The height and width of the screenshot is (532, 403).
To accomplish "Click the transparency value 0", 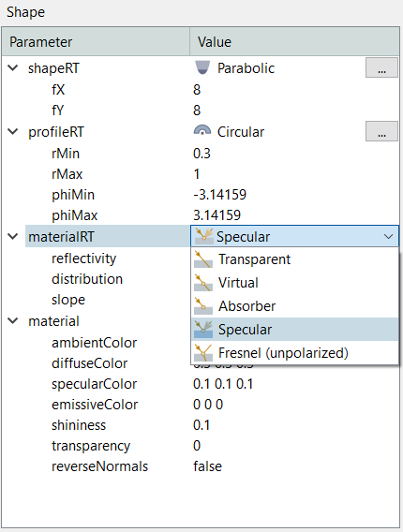I will (x=197, y=446).
